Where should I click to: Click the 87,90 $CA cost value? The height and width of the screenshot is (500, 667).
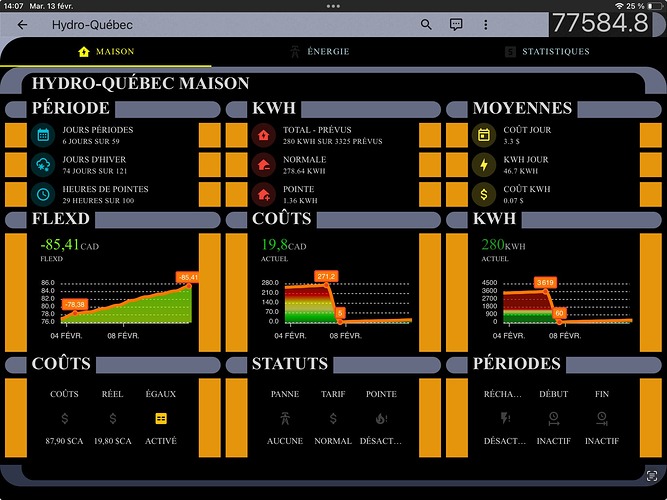point(65,441)
